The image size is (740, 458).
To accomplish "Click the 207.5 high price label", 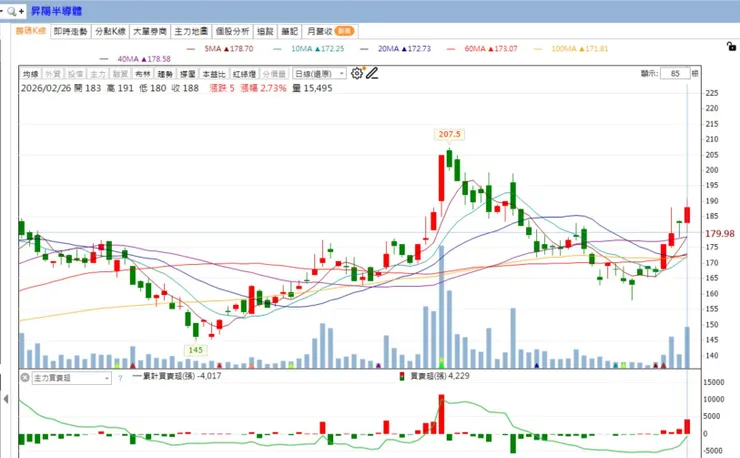I will click(449, 134).
